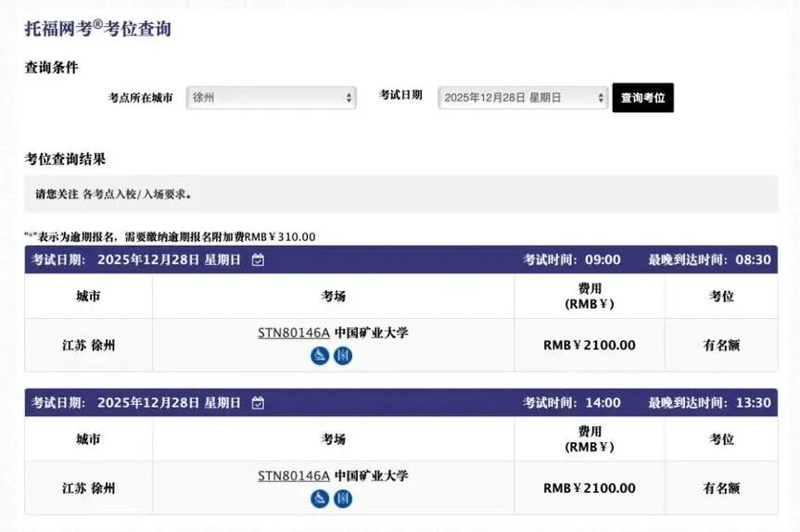This screenshot has height=532, width=800.
Task: Click the 查询考位 search button
Action: pos(642,97)
